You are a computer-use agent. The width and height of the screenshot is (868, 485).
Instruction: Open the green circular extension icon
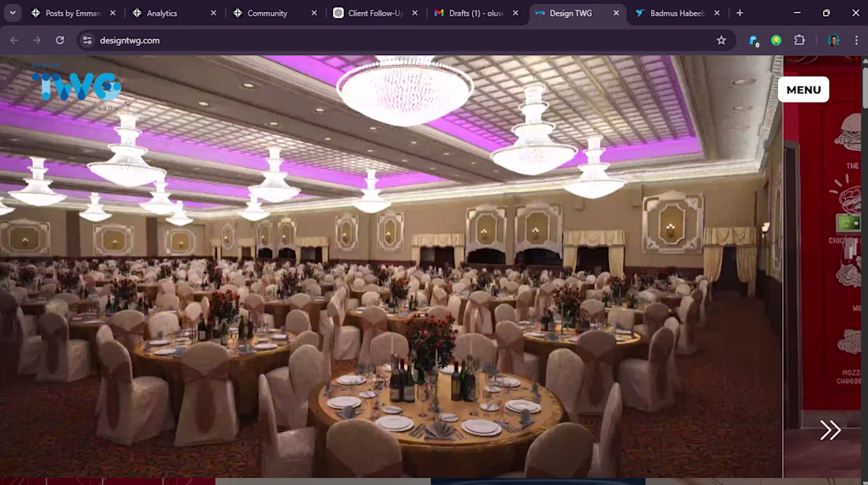tap(776, 40)
